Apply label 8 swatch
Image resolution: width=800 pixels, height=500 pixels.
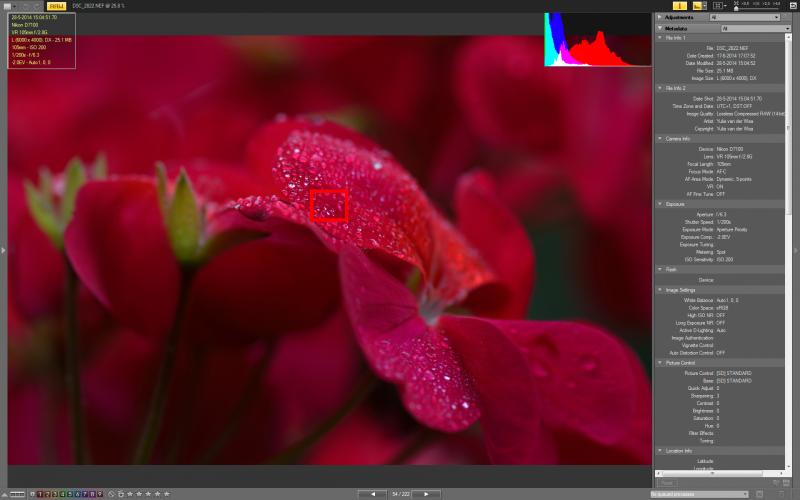click(x=92, y=494)
